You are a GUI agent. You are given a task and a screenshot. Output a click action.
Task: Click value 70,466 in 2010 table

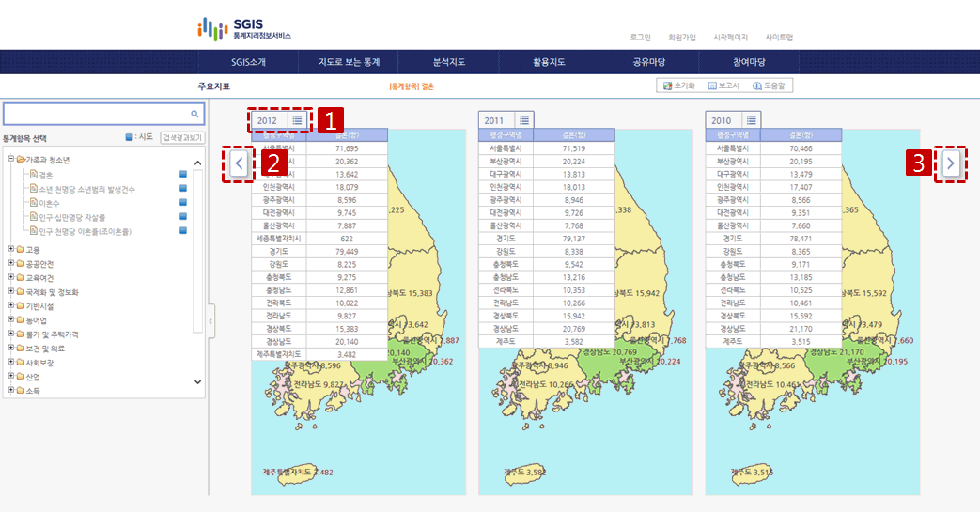point(801,148)
